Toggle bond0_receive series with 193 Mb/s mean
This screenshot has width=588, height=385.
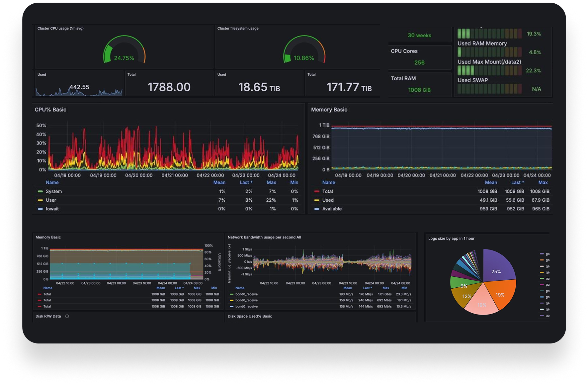[x=246, y=294]
